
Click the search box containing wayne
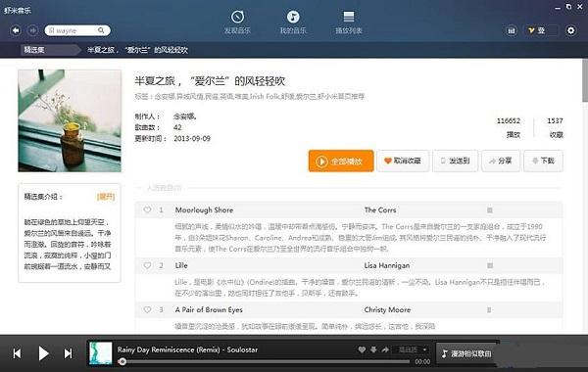(x=77, y=30)
